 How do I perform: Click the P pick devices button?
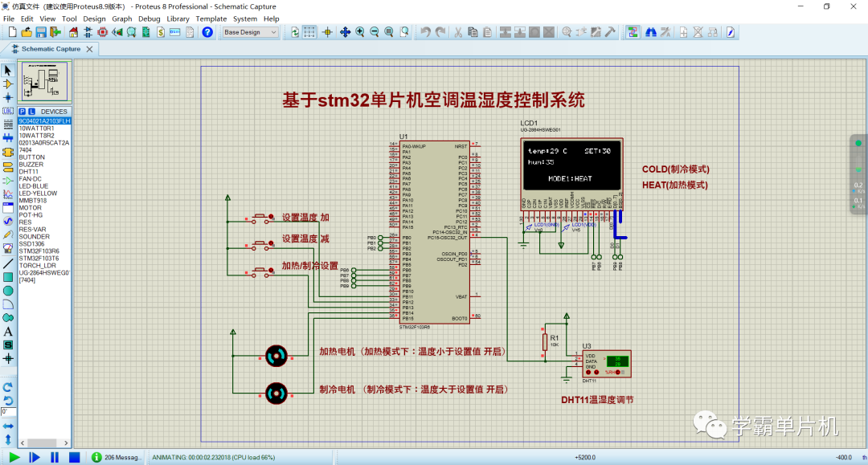click(23, 112)
